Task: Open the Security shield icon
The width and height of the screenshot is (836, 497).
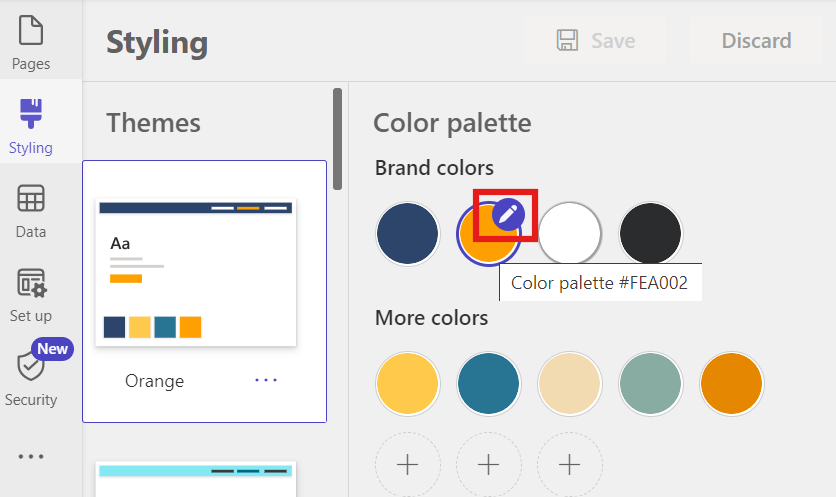Action: [31, 367]
